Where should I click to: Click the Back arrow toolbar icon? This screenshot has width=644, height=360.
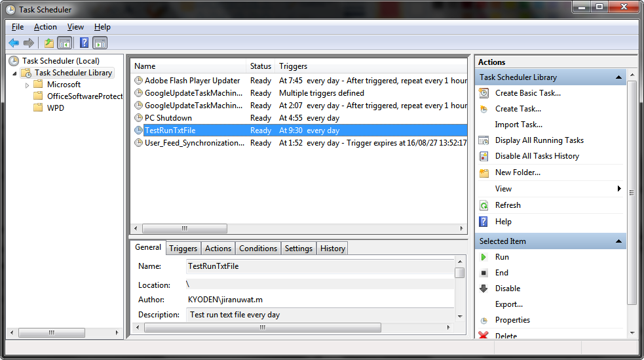[14, 43]
